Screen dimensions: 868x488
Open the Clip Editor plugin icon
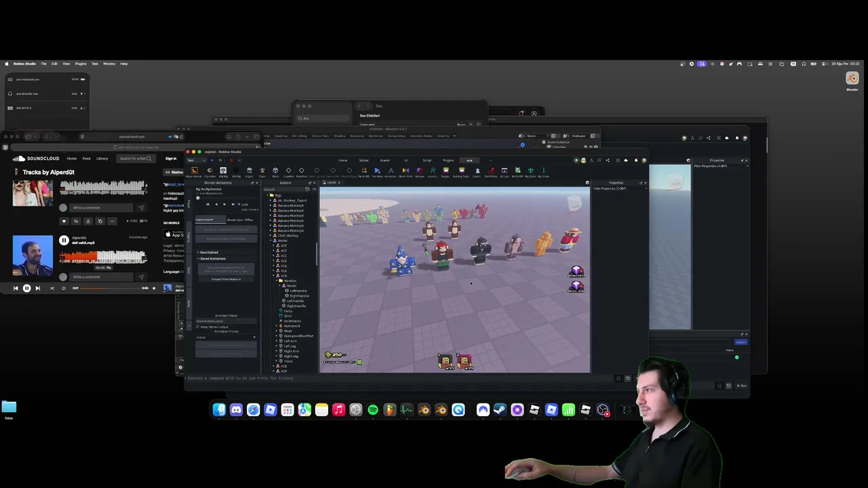(210, 171)
